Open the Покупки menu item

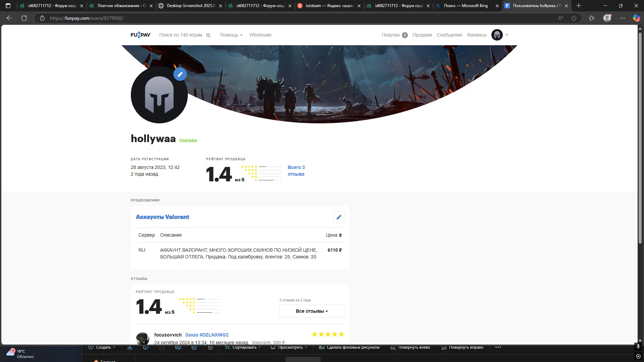pos(390,35)
